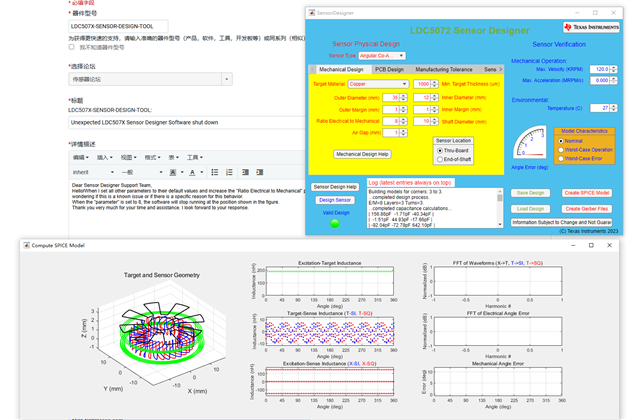The width and height of the screenshot is (640, 420).
Task: Switch to the Manufacturing Tolerance tab
Action: point(444,69)
